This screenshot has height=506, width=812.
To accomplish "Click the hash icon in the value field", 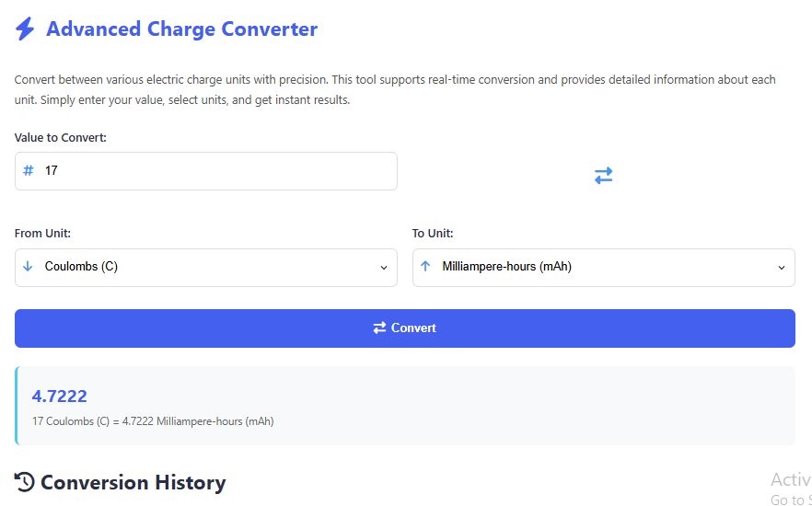I will coord(29,171).
